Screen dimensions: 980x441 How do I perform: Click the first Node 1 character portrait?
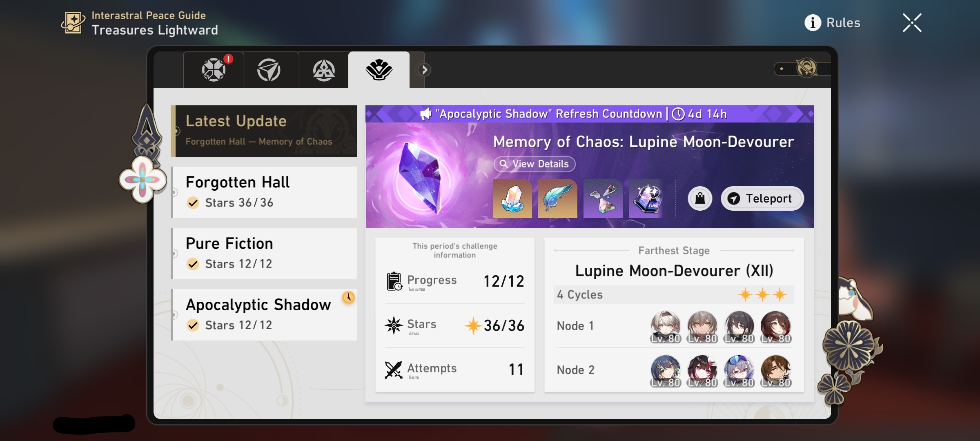coord(665,327)
